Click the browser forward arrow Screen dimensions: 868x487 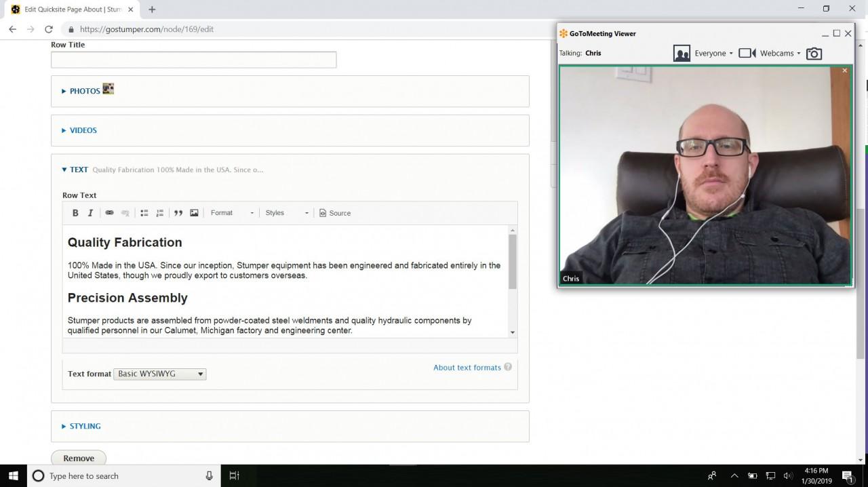point(31,29)
